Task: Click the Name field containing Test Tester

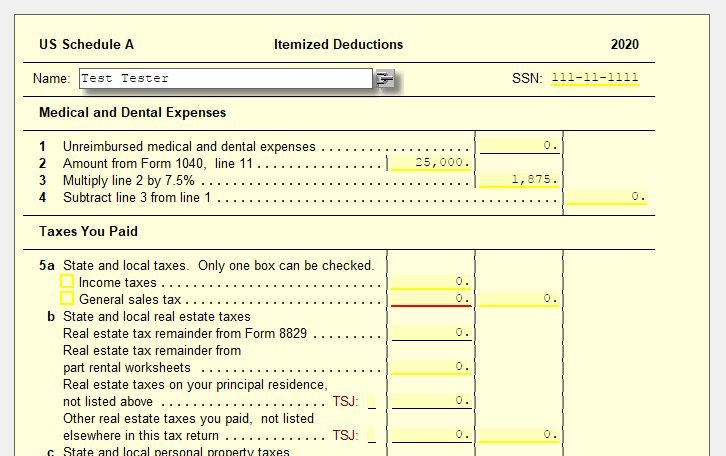Action: [x=225, y=78]
